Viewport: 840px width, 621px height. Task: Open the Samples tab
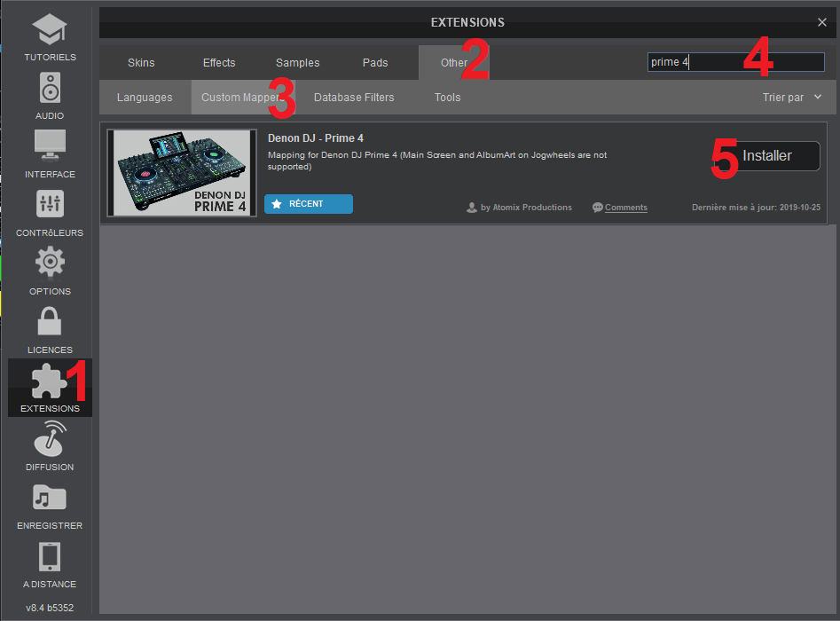[298, 63]
